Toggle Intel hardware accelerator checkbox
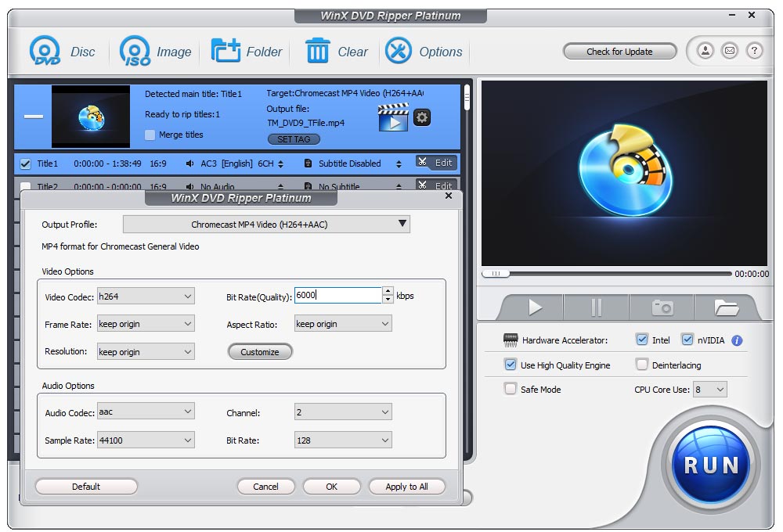The height and width of the screenshot is (532, 783). [x=642, y=340]
